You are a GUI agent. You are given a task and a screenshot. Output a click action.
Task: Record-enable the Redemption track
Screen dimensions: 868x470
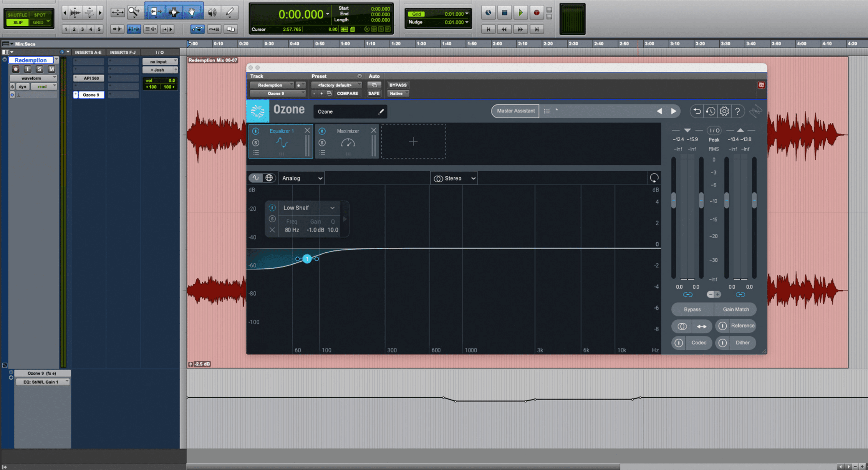[x=15, y=69]
